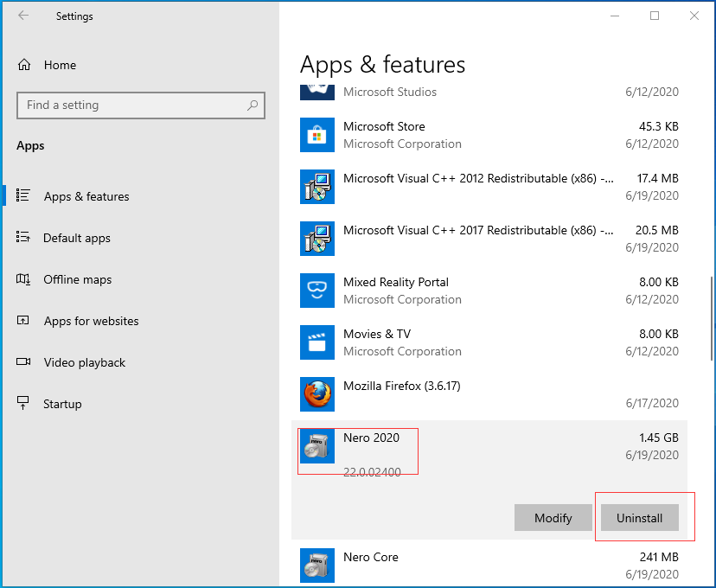716x588 pixels.
Task: Click the 20.5 MB size value
Action: 657,230
